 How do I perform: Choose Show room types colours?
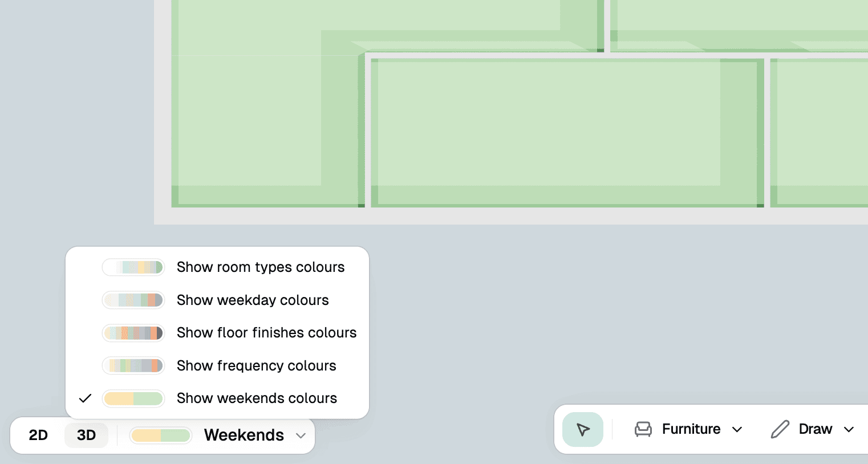coord(217,267)
